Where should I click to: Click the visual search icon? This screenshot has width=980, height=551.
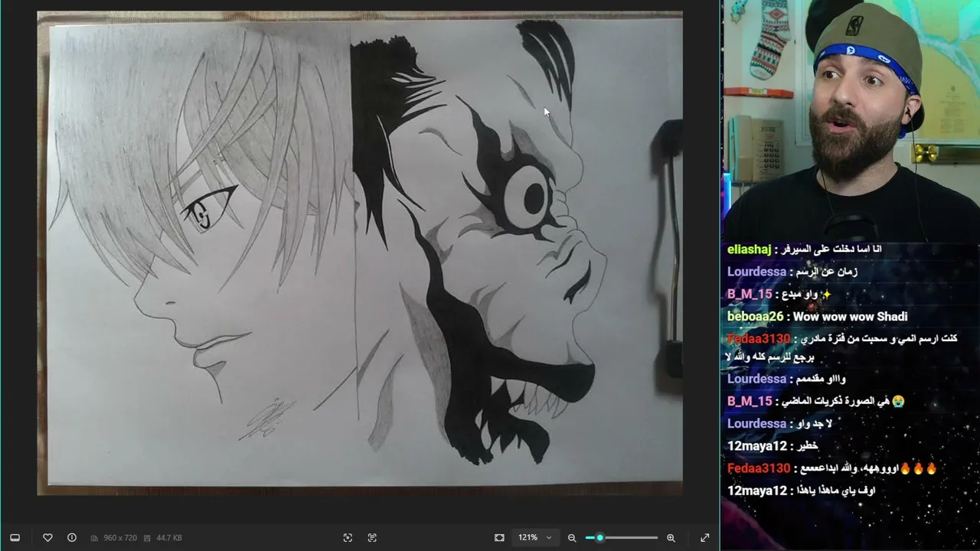pos(348,538)
